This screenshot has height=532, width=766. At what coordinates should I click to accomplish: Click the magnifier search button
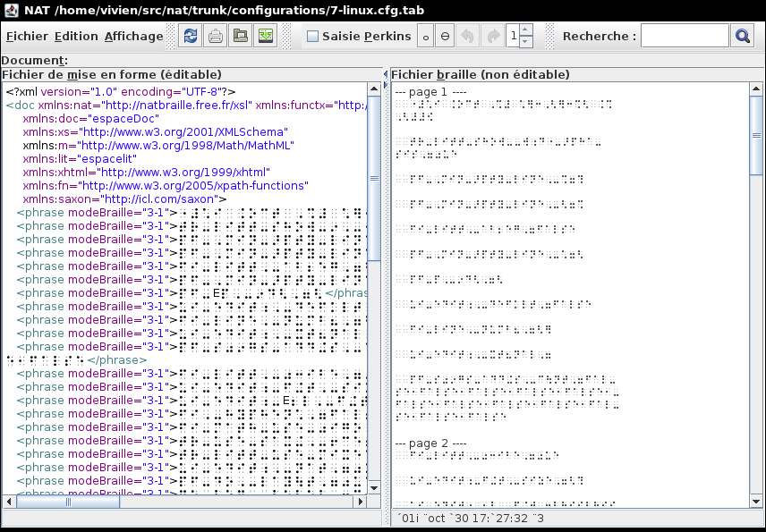(x=743, y=37)
